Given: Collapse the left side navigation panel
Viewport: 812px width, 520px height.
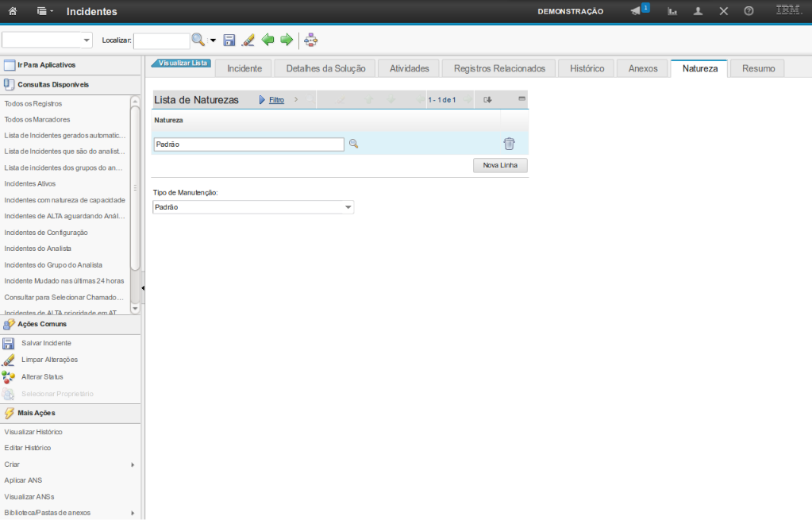Looking at the screenshot, I should pyautogui.click(x=143, y=287).
